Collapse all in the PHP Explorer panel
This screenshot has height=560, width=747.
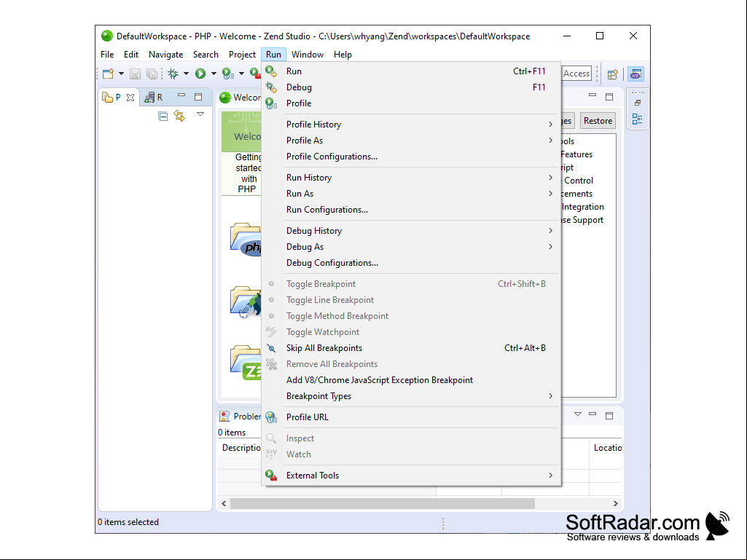[163, 117]
